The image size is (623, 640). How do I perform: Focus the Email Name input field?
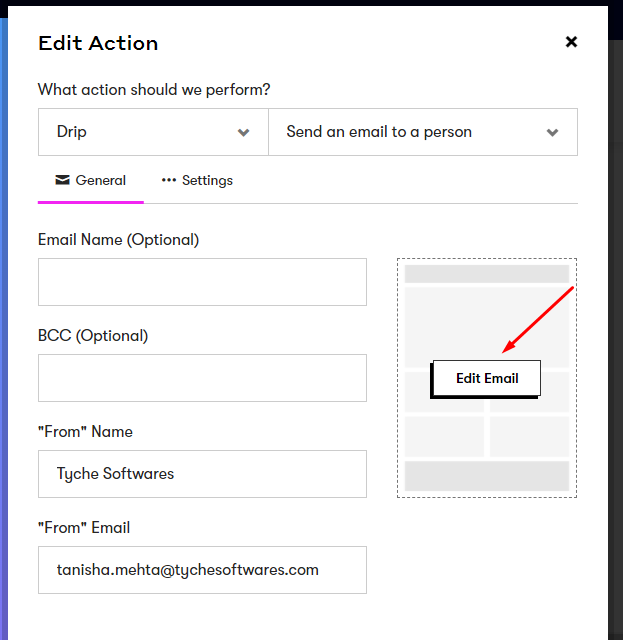202,282
